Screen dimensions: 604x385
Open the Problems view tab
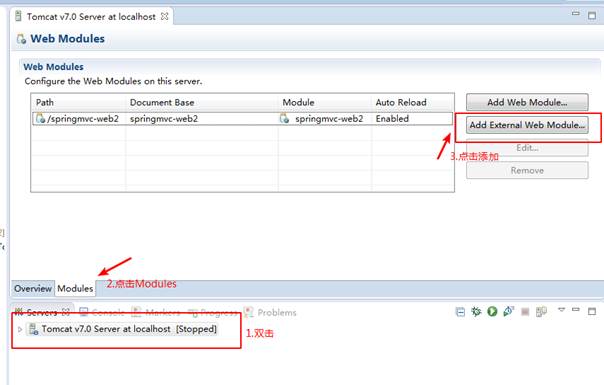point(270,312)
